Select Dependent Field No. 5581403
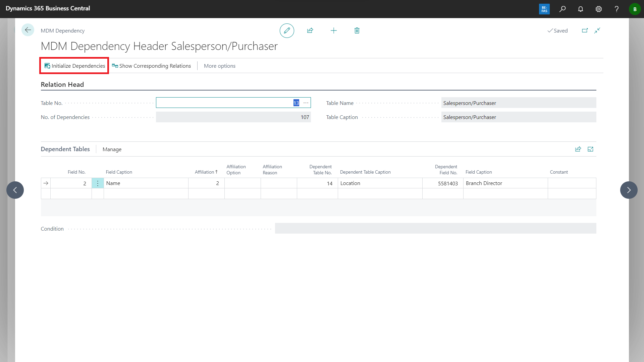 [x=443, y=183]
